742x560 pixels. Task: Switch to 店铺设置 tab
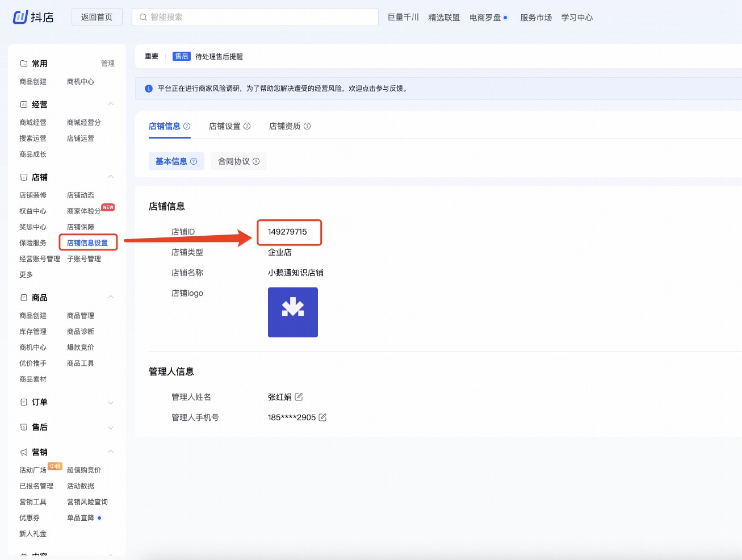225,126
